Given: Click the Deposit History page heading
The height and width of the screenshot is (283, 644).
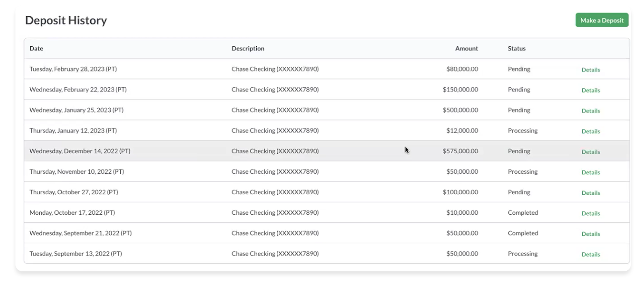Looking at the screenshot, I should pos(66,20).
